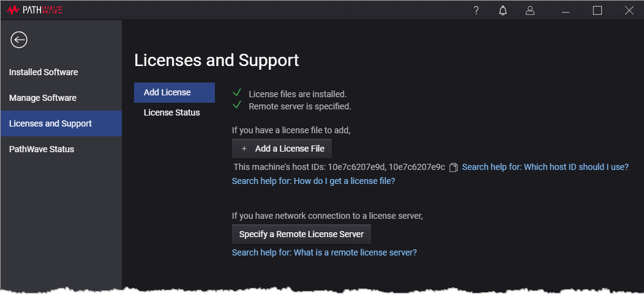Open the help question mark icon

tap(476, 10)
